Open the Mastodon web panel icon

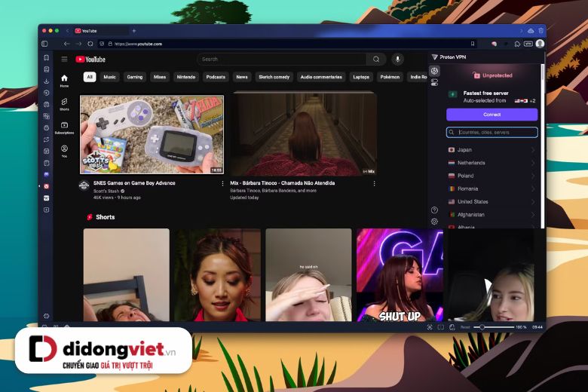(x=46, y=174)
